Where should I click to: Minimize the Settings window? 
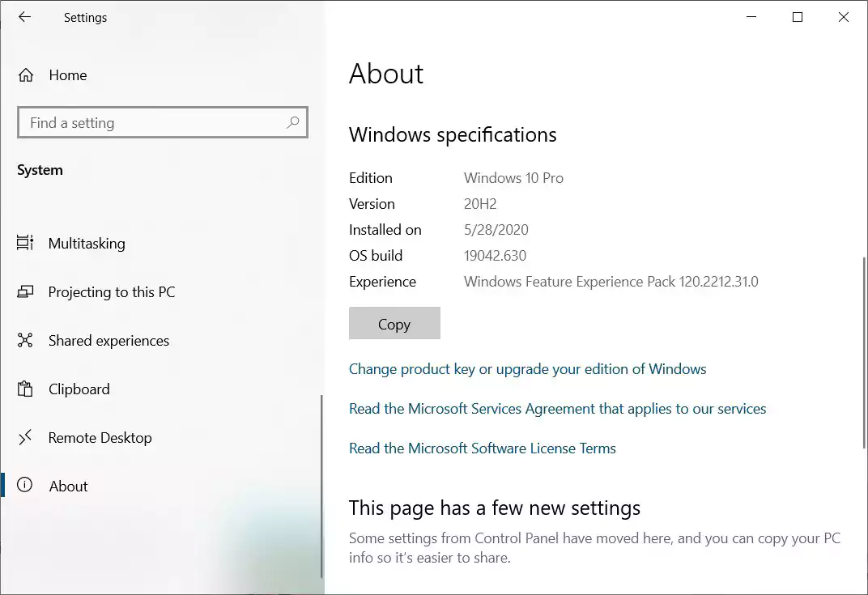pos(751,17)
